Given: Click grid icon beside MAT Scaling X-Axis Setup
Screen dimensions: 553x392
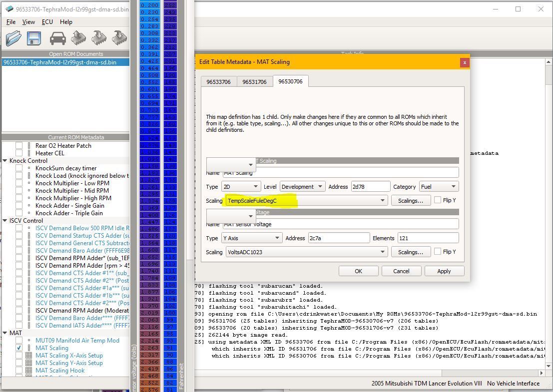Looking at the screenshot, I should (29, 356).
